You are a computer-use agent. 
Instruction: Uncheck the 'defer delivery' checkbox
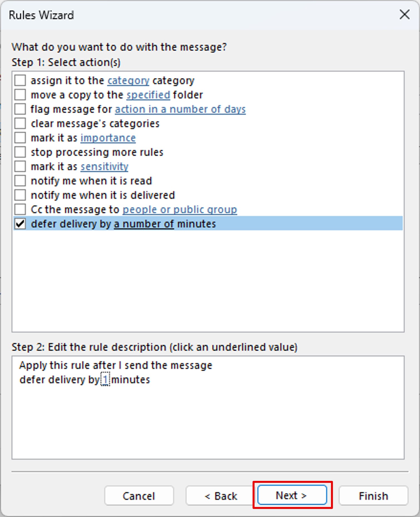[20, 224]
